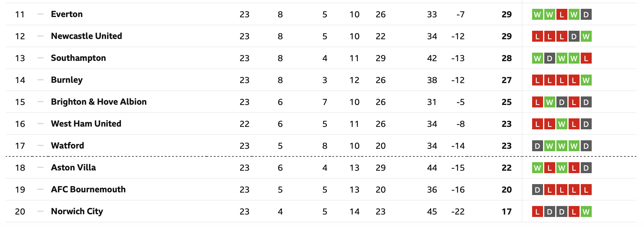Open the Aston Villa team link
This screenshot has width=644, height=227.
[73, 168]
